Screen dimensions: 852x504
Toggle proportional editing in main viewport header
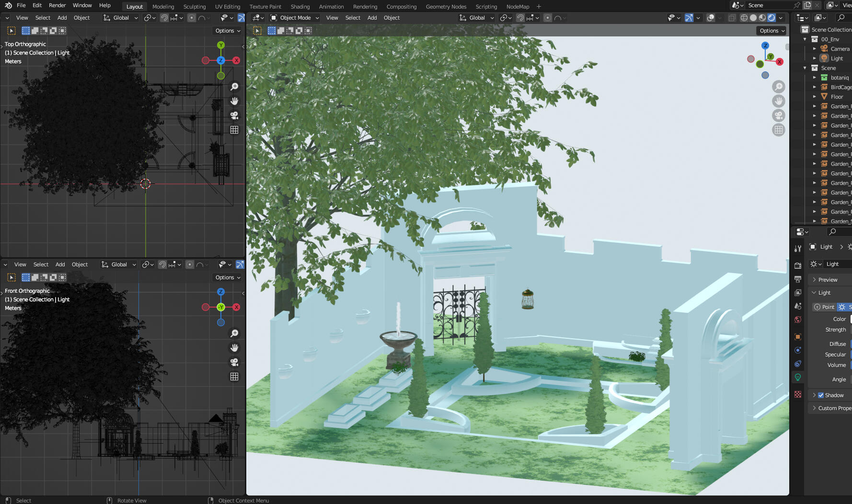pyautogui.click(x=548, y=18)
